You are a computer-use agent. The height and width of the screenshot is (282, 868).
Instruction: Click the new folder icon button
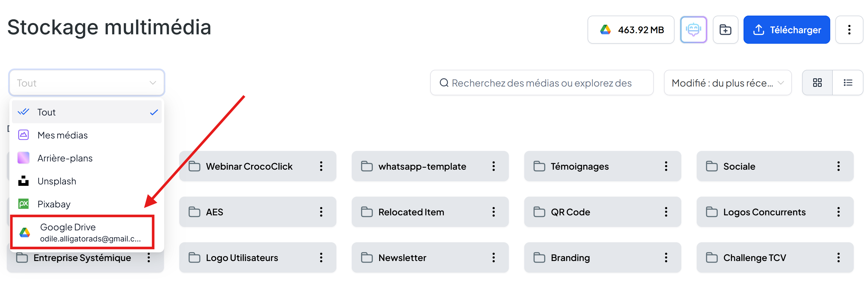[725, 30]
